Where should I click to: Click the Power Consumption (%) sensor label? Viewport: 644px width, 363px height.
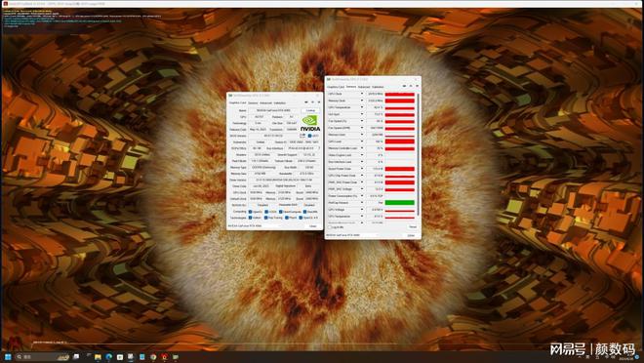tap(342, 196)
